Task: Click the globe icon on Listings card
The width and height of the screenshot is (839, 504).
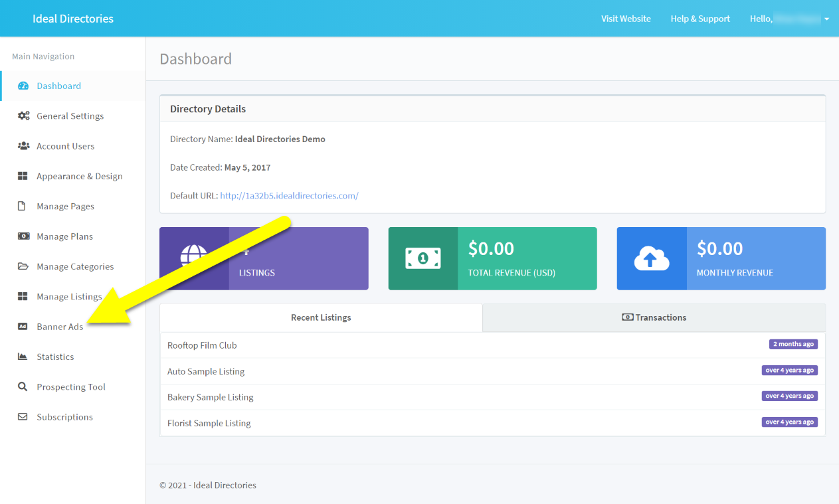Action: coord(194,258)
